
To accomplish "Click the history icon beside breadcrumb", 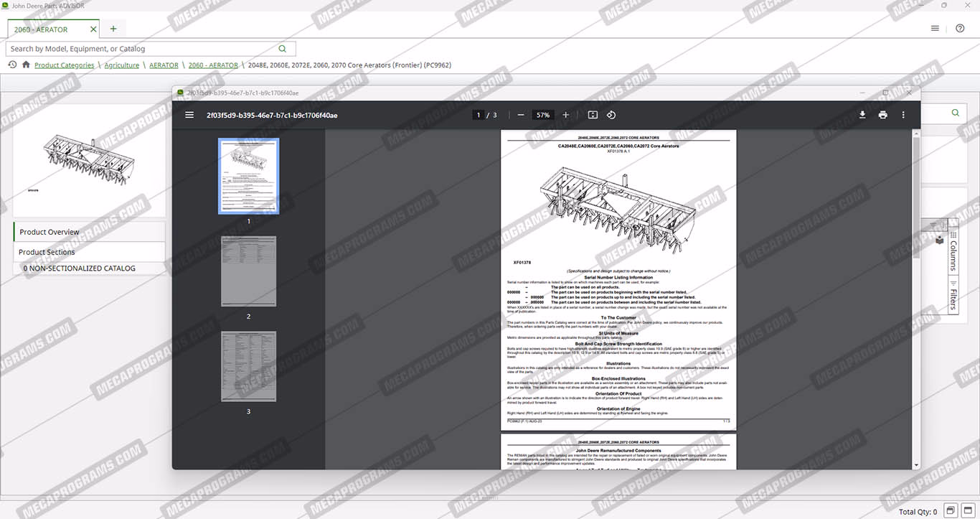I will (12, 65).
